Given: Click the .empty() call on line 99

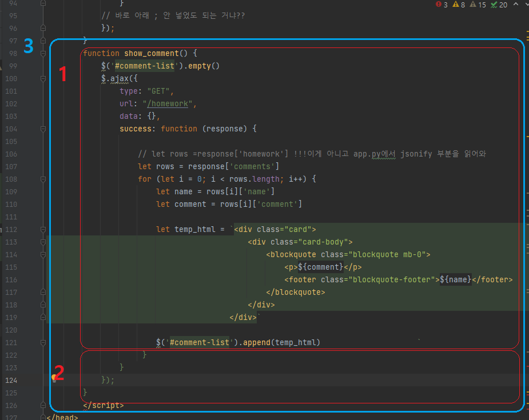Looking at the screenshot, I should point(201,66).
